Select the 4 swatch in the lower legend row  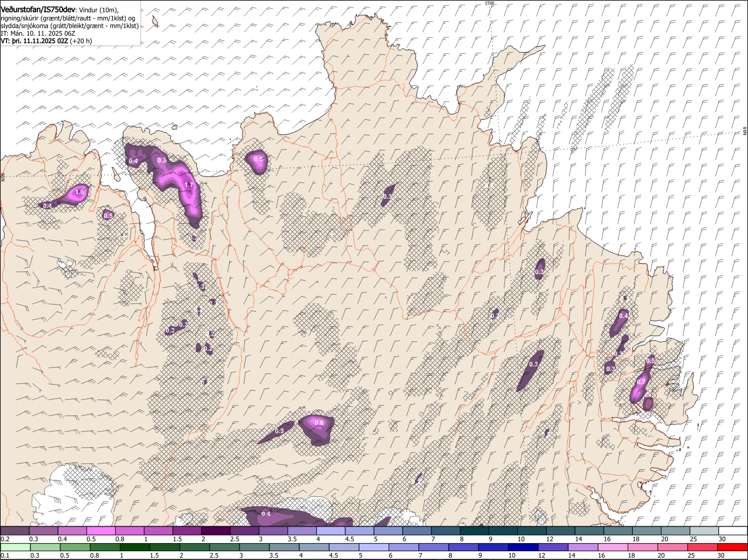[x=314, y=547]
